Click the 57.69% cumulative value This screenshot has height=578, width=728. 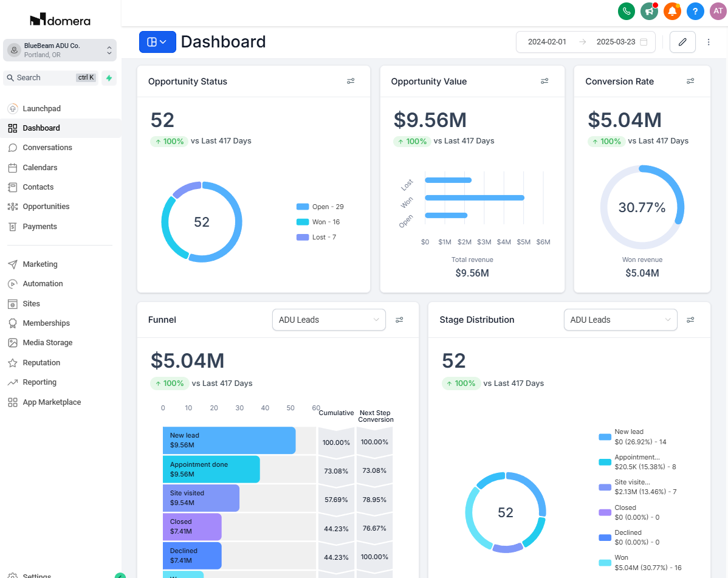(336, 500)
